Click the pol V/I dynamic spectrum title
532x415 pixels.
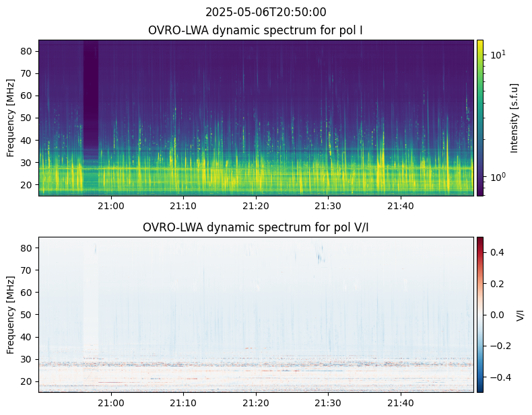tap(256, 227)
